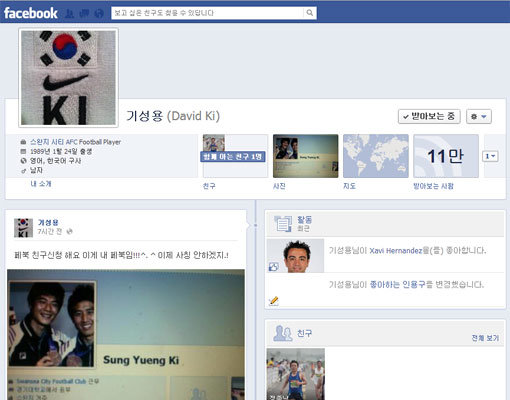Open the posted Sung Yueng Ki photo

126,335
